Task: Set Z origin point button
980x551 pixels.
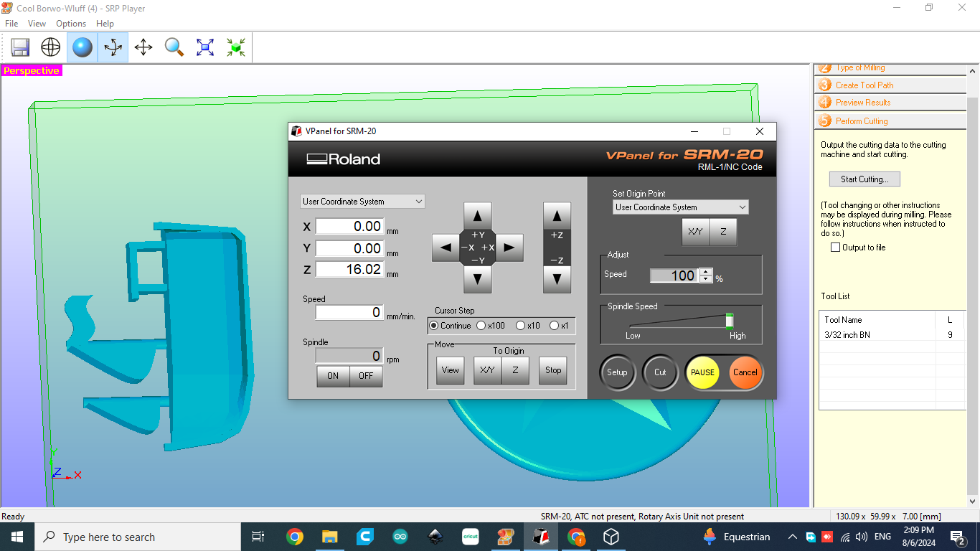Action: click(723, 232)
